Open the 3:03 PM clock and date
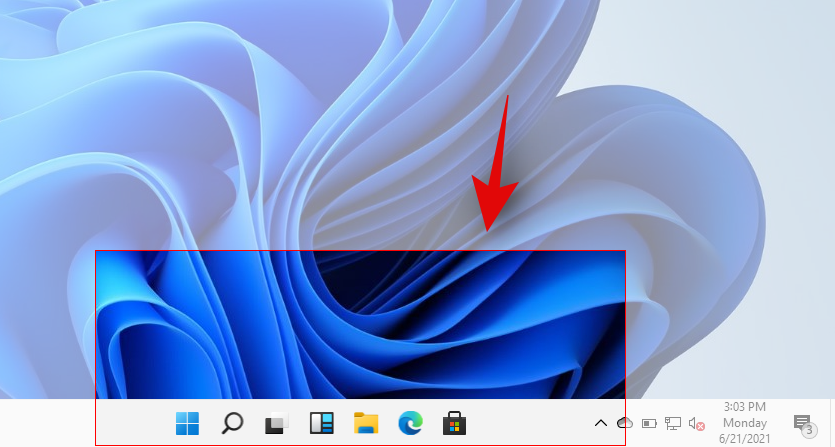This screenshot has height=447, width=835. [744, 423]
